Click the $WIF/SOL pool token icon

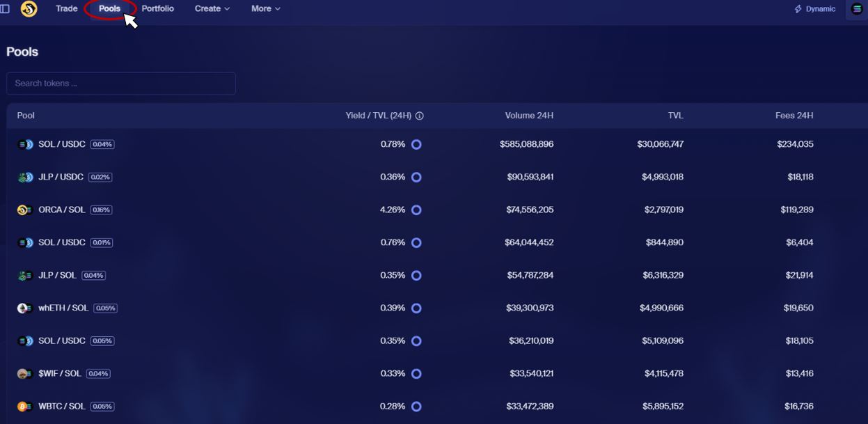[x=25, y=374]
